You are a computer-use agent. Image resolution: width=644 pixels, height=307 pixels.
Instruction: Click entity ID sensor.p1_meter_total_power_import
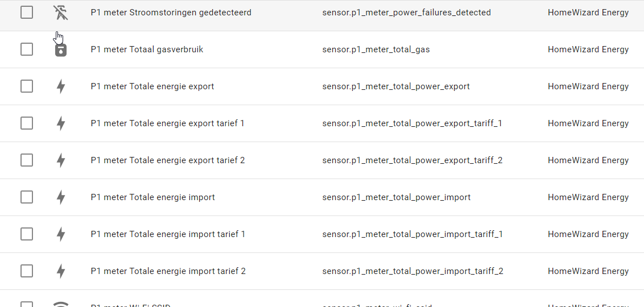tap(396, 197)
